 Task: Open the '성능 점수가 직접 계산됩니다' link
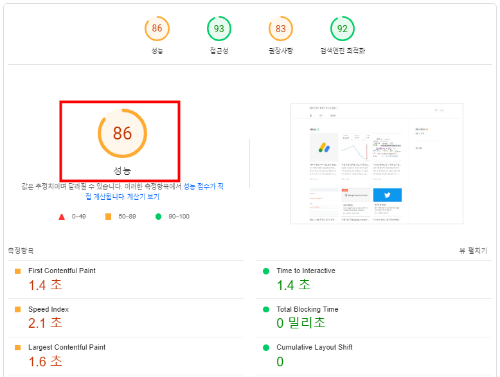[203, 186]
